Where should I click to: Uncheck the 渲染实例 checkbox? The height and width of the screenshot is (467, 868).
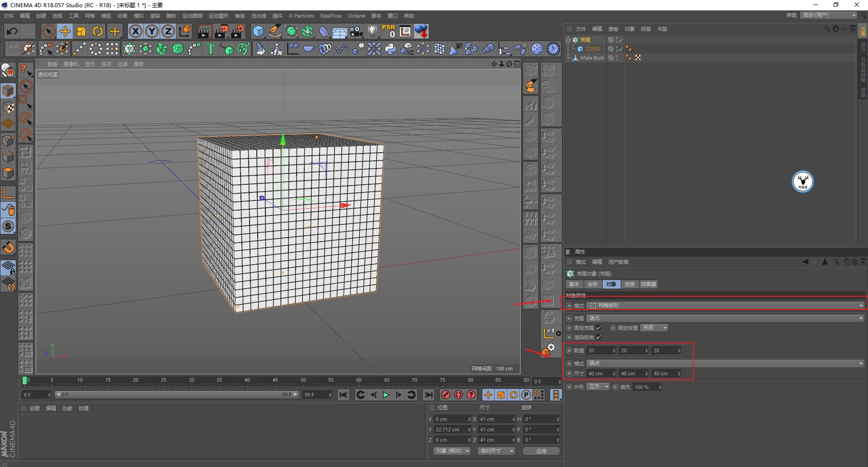point(599,337)
